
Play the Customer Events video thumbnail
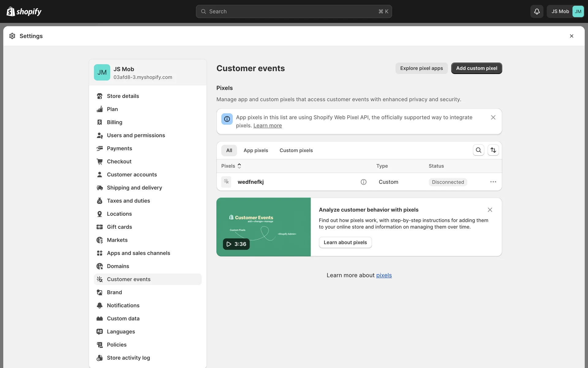[236, 244]
